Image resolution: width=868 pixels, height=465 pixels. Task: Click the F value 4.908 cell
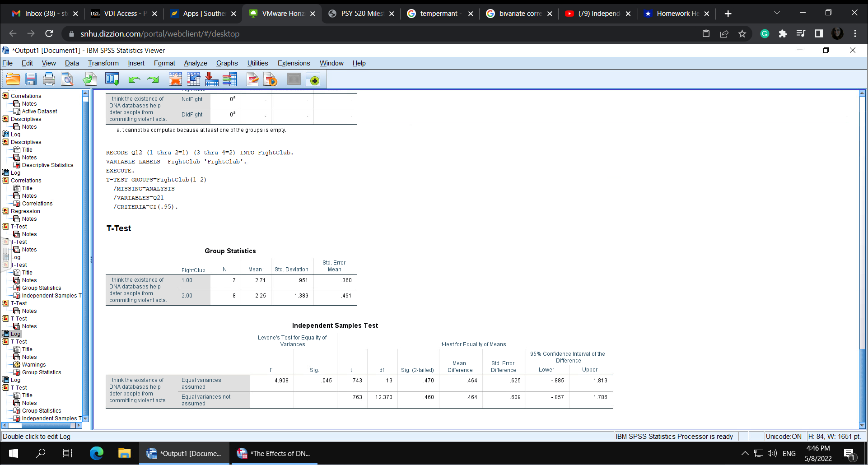pyautogui.click(x=281, y=381)
